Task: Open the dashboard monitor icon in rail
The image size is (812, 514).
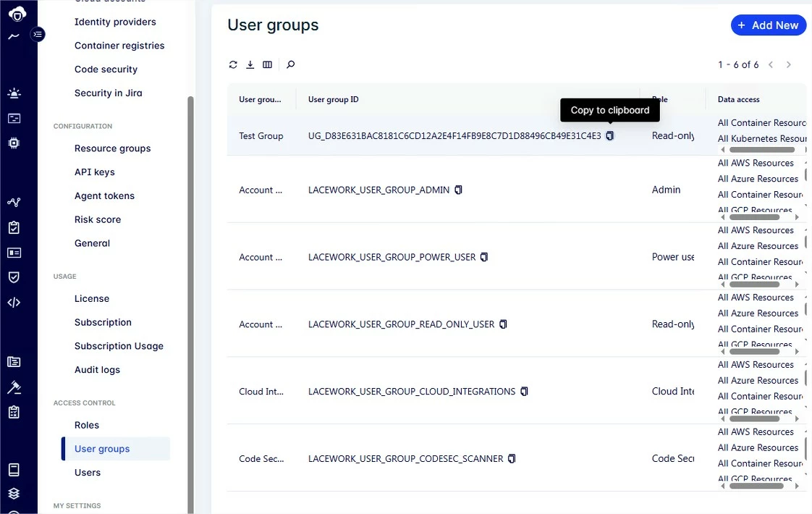Action: click(x=14, y=118)
